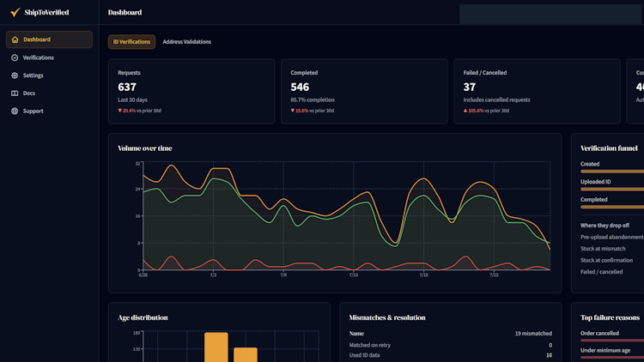Open the Failed / Cancelled stat card
Viewport: 644px width, 362px height.
pyautogui.click(x=537, y=91)
